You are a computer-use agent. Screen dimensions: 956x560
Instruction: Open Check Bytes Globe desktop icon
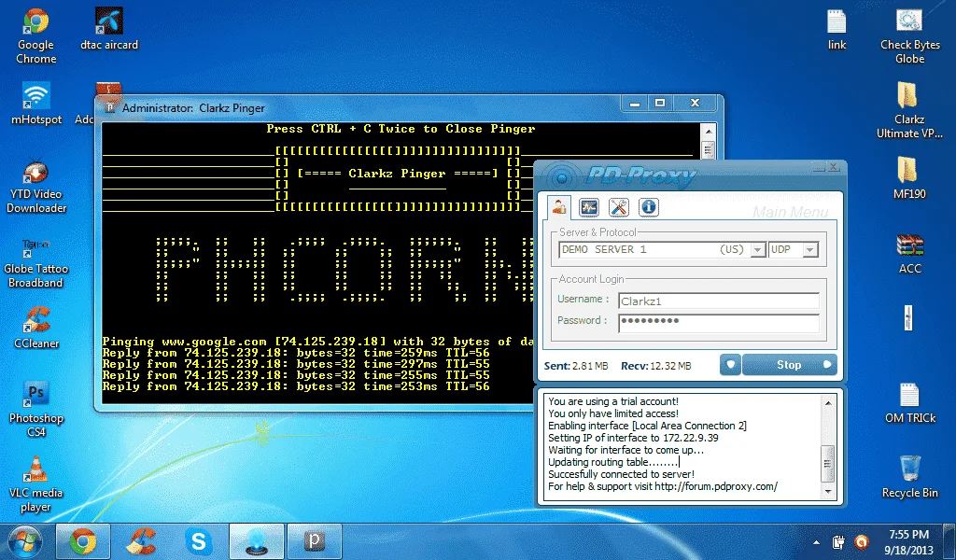pos(909,36)
